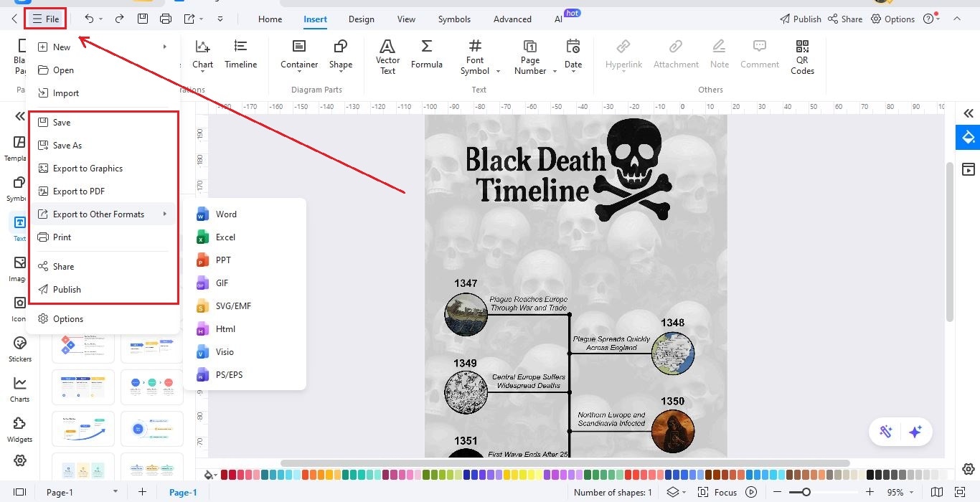The image size is (980, 502).
Task: Switch to the Symbols tab
Action: (454, 19)
